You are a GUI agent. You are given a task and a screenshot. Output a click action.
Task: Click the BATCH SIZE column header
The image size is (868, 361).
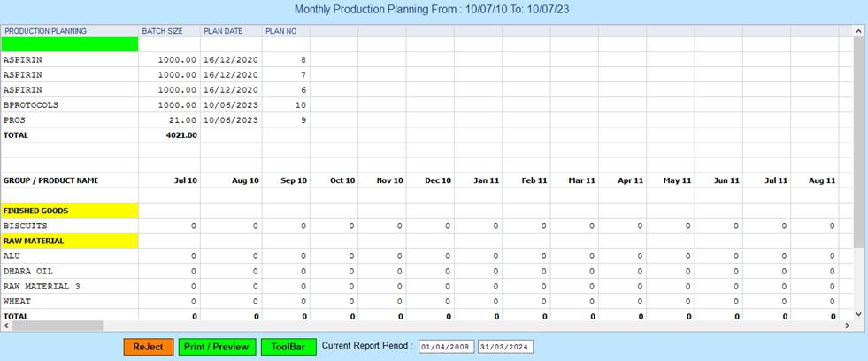tap(169, 31)
